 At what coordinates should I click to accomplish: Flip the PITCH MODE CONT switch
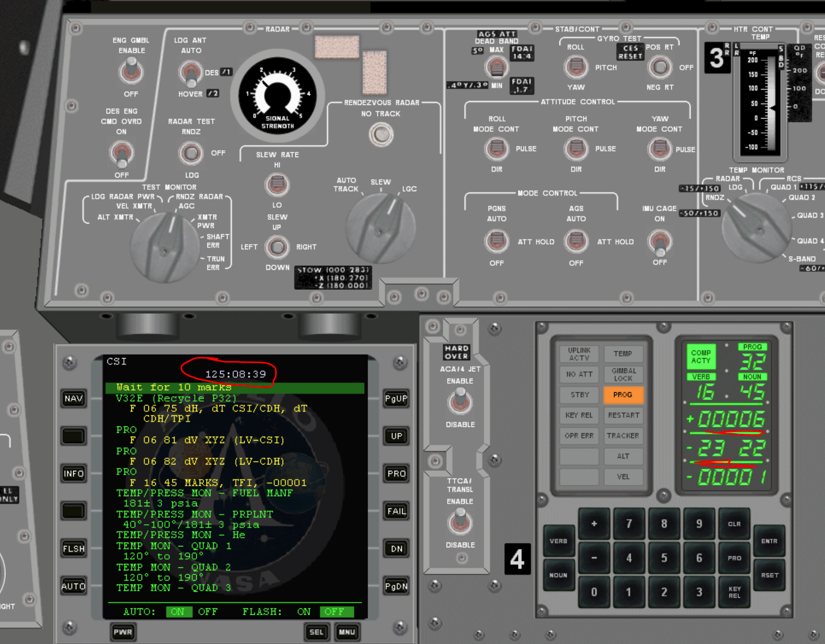pos(576,148)
